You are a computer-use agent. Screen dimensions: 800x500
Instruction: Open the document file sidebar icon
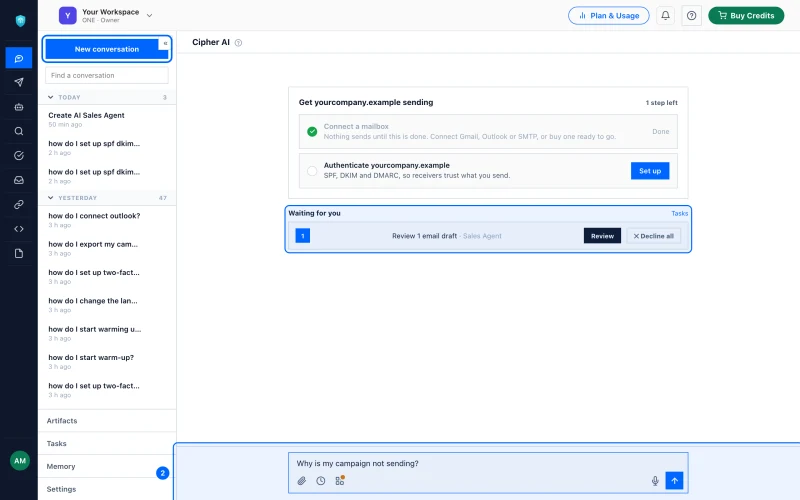19,254
